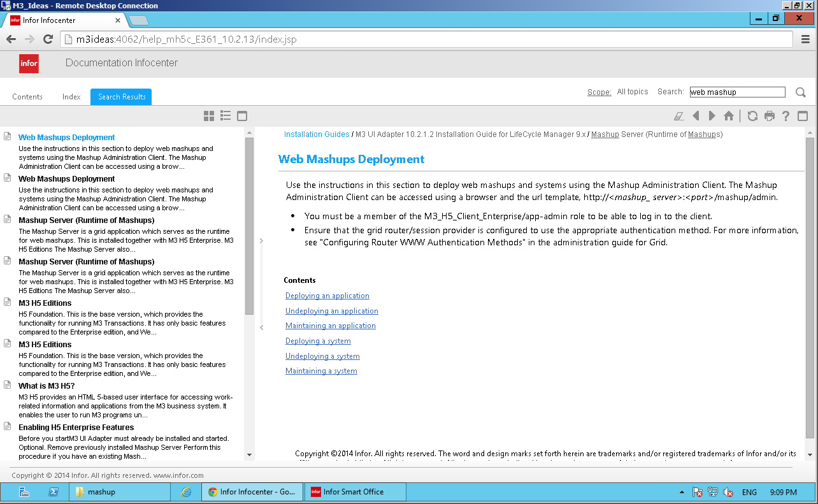Maximize the content pane
Viewport: 818px width, 504px height.
click(803, 116)
